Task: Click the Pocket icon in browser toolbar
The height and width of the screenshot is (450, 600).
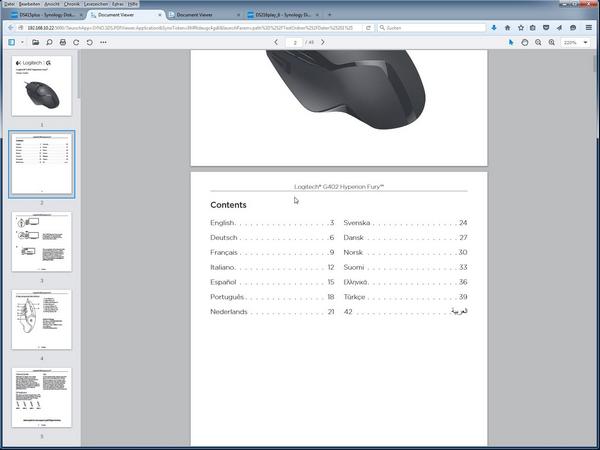Action: point(546,28)
